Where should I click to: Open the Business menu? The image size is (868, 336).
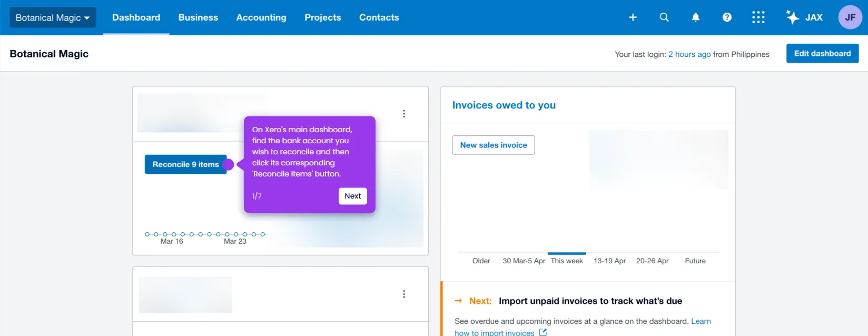coord(198,17)
